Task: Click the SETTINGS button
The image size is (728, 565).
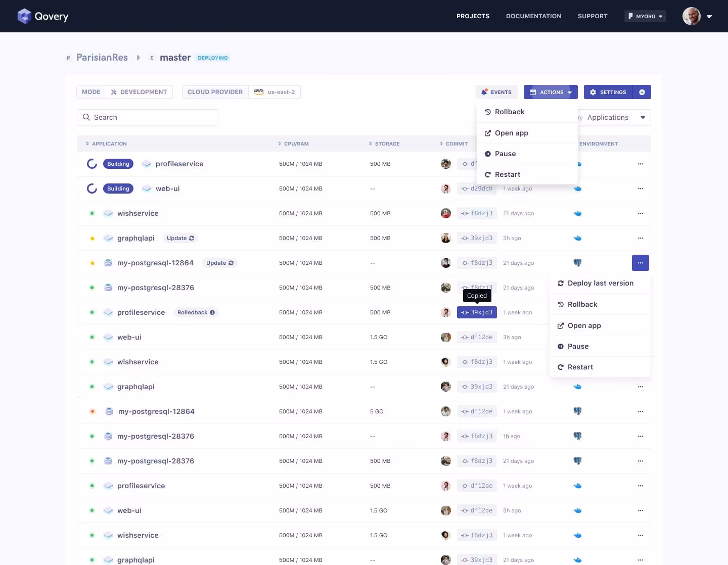Action: tap(608, 92)
